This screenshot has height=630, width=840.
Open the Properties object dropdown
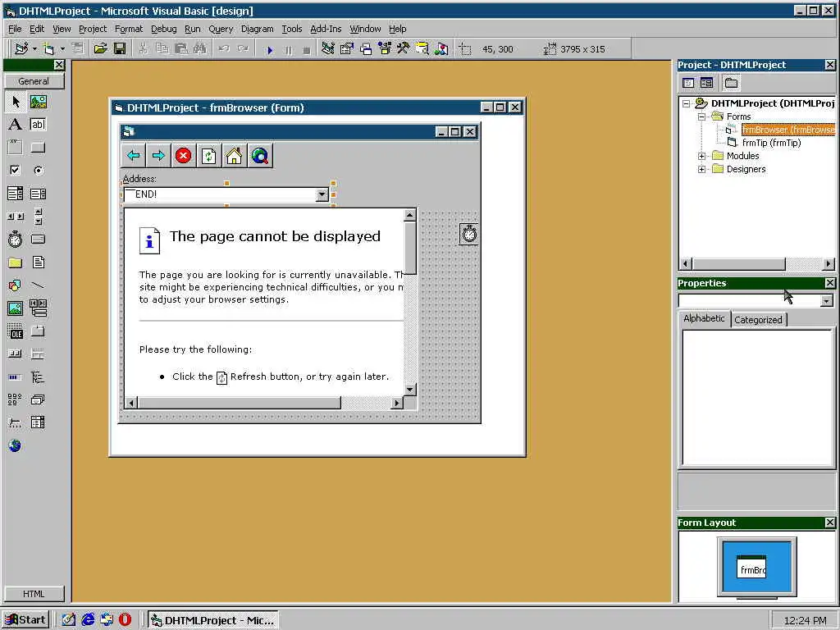tap(827, 301)
